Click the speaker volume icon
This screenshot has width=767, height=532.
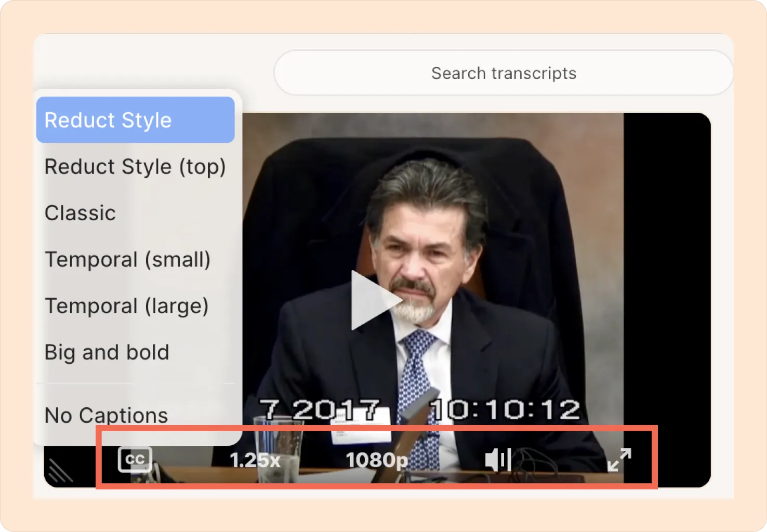coord(497,460)
